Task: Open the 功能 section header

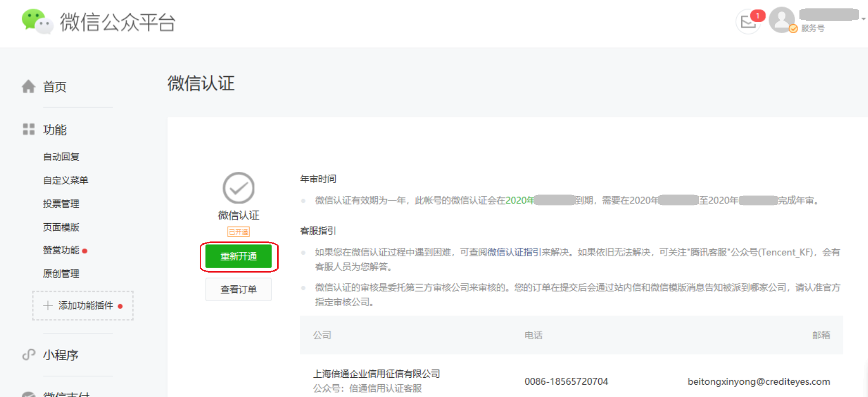Action: point(55,130)
